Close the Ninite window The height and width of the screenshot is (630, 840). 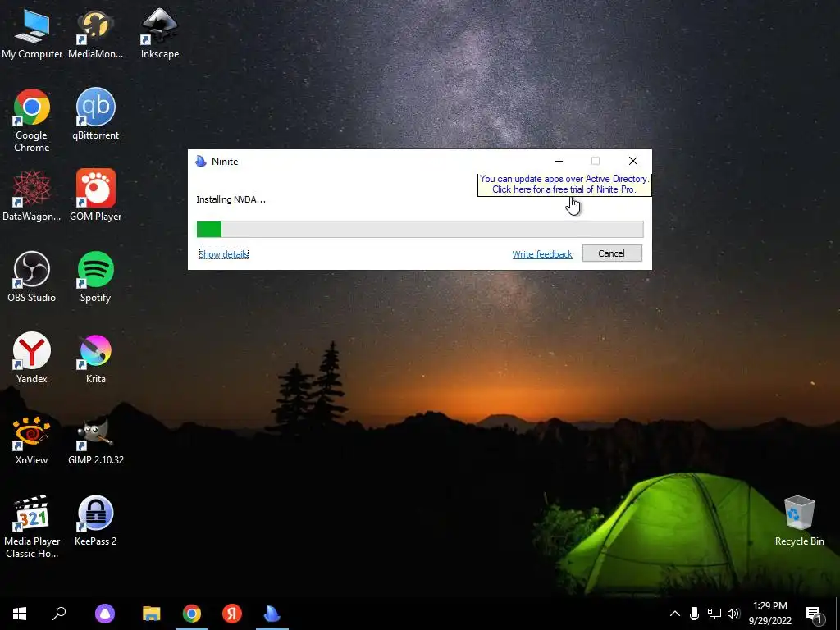[633, 161]
